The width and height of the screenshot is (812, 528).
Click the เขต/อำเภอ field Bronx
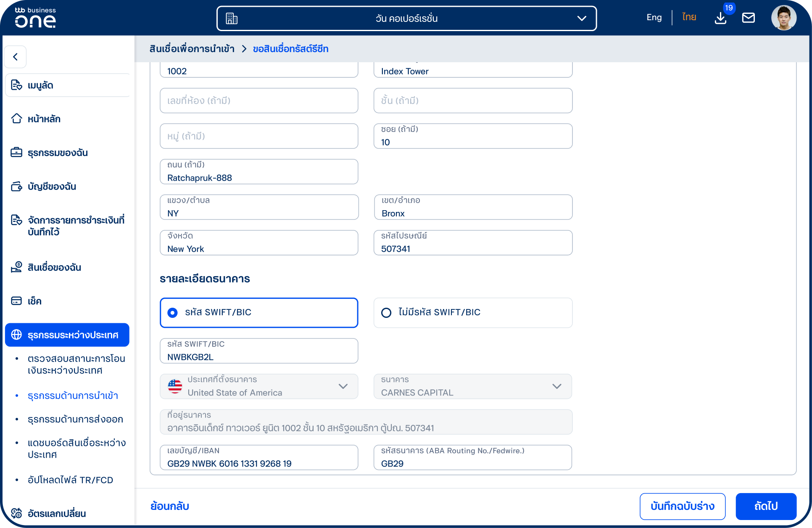coord(473,207)
